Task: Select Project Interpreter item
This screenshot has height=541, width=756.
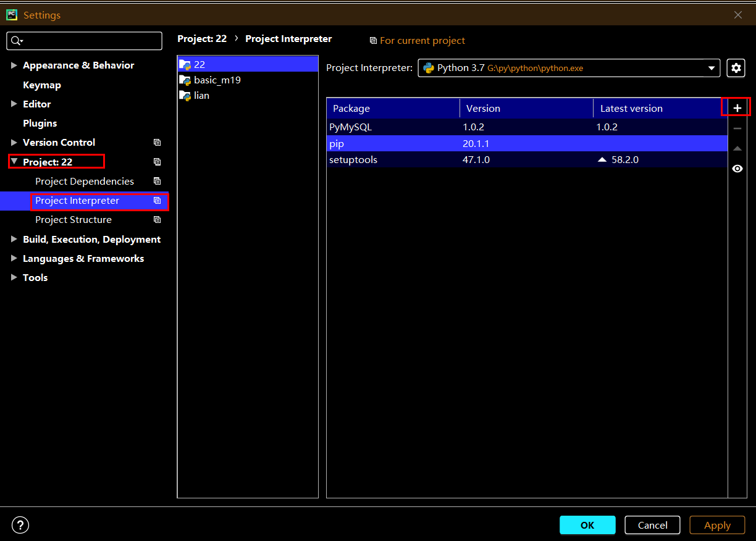Action: tap(77, 201)
